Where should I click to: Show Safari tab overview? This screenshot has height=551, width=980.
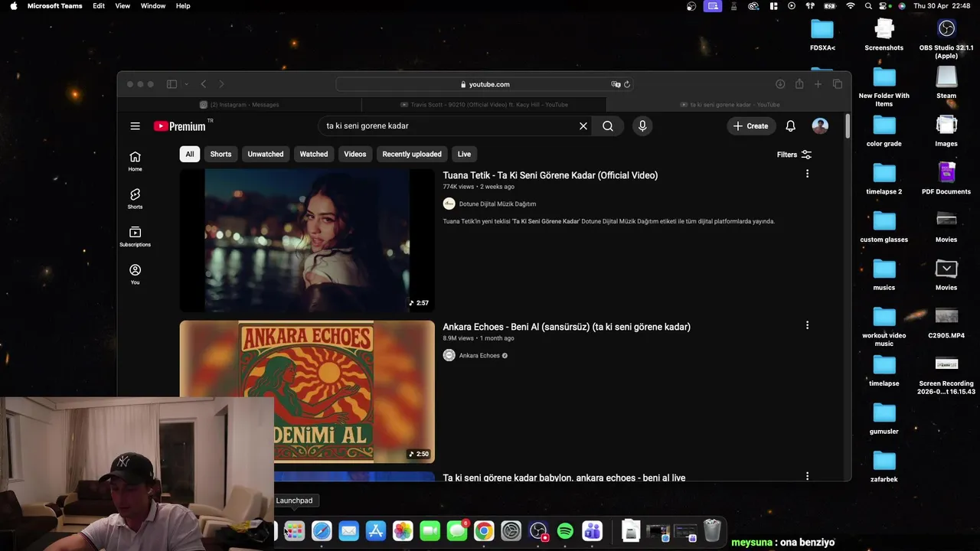pyautogui.click(x=838, y=84)
